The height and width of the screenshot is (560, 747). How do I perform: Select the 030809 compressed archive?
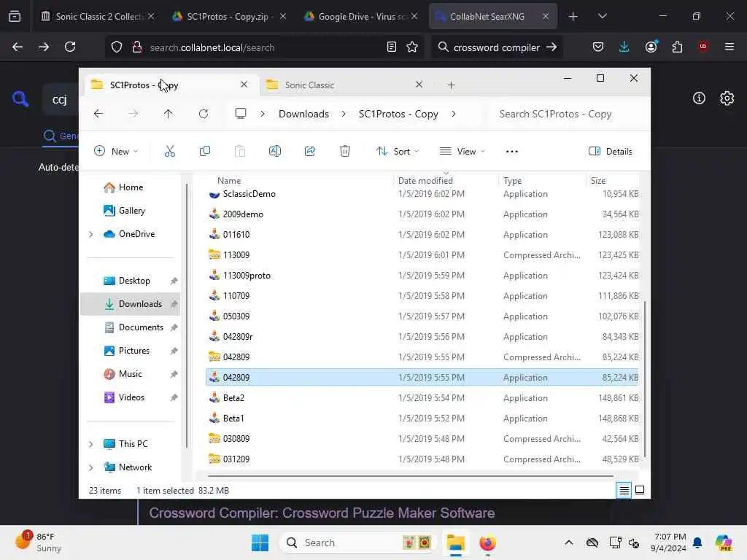pos(423,438)
